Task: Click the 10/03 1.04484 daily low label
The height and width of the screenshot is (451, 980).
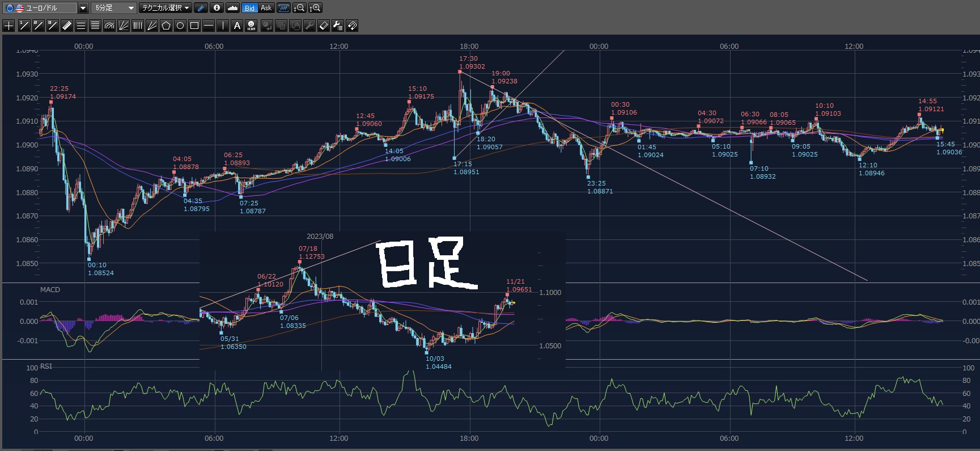Action: click(438, 363)
